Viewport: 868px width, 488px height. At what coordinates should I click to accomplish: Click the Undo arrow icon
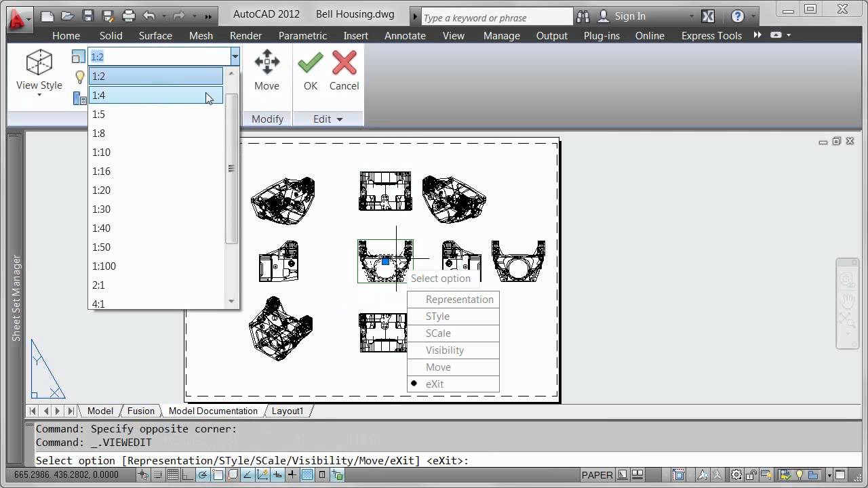point(149,16)
